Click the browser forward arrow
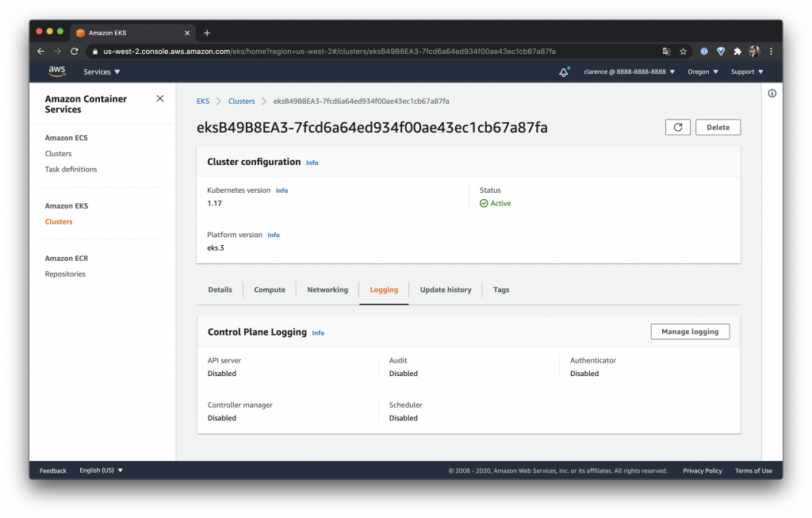Screen dimensions: 812x518 pyautogui.click(x=57, y=52)
